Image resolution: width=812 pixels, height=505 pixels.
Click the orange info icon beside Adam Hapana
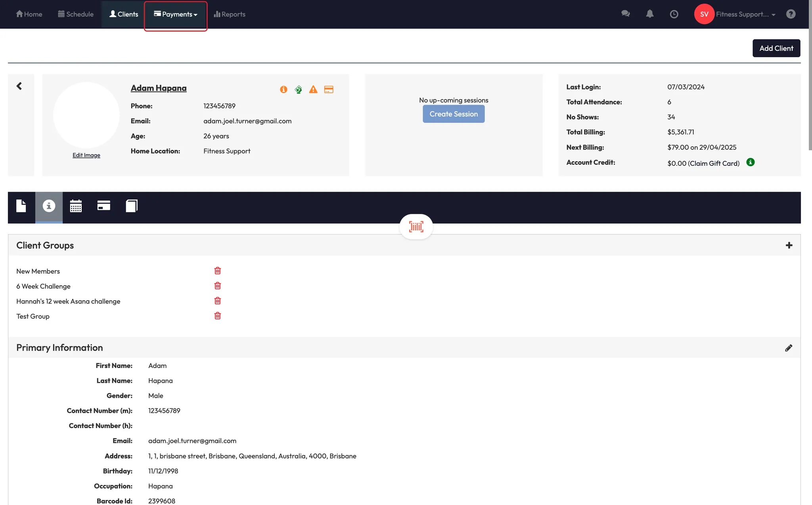point(283,89)
